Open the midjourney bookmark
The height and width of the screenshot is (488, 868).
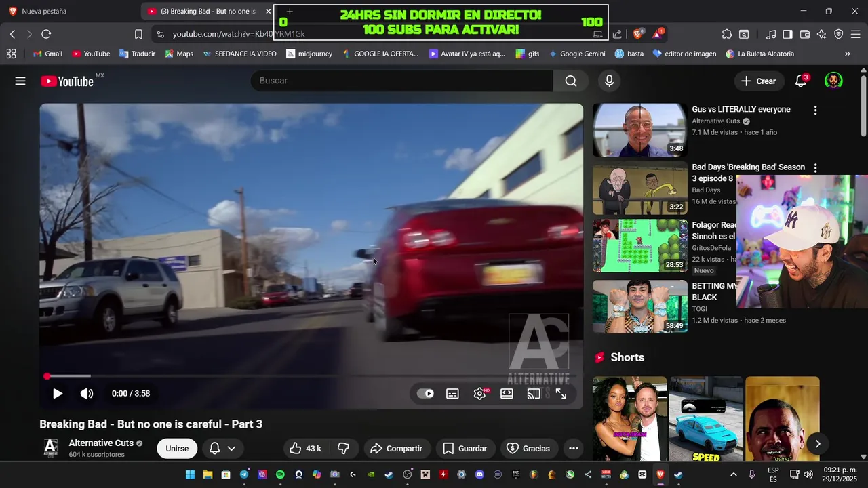(309, 54)
